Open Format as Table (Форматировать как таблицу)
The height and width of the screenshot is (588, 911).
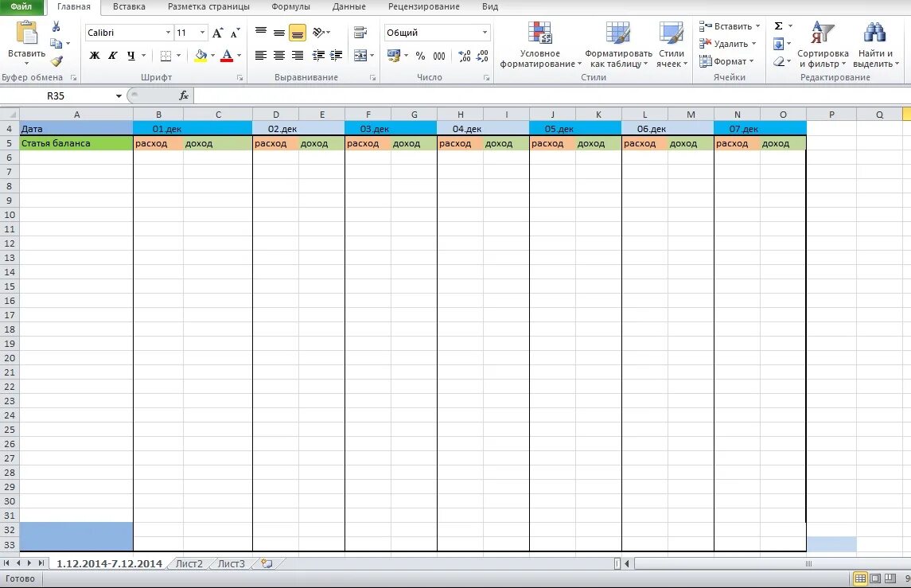click(618, 45)
